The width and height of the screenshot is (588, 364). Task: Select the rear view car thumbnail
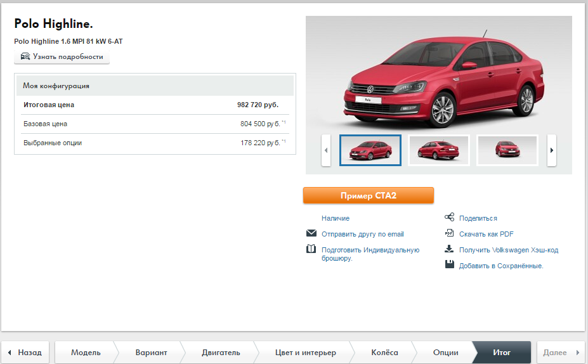pos(439,150)
